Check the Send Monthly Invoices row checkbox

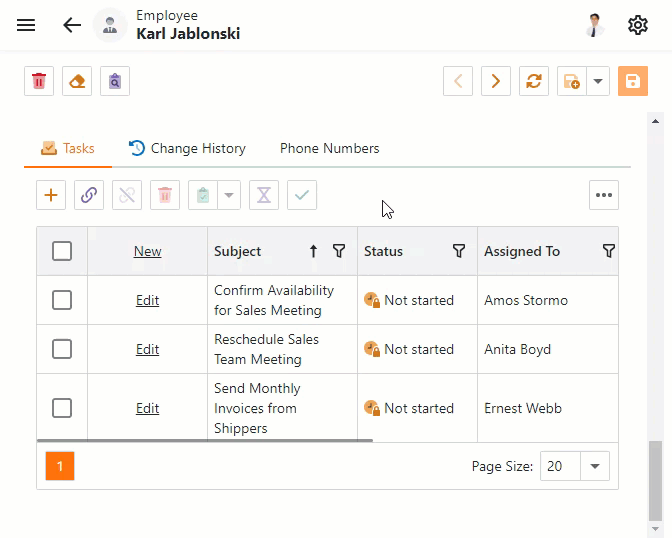(x=62, y=408)
